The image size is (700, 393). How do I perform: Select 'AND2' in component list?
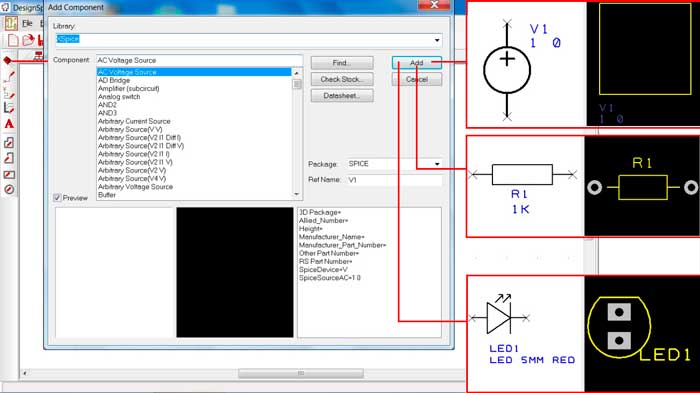[x=107, y=105]
